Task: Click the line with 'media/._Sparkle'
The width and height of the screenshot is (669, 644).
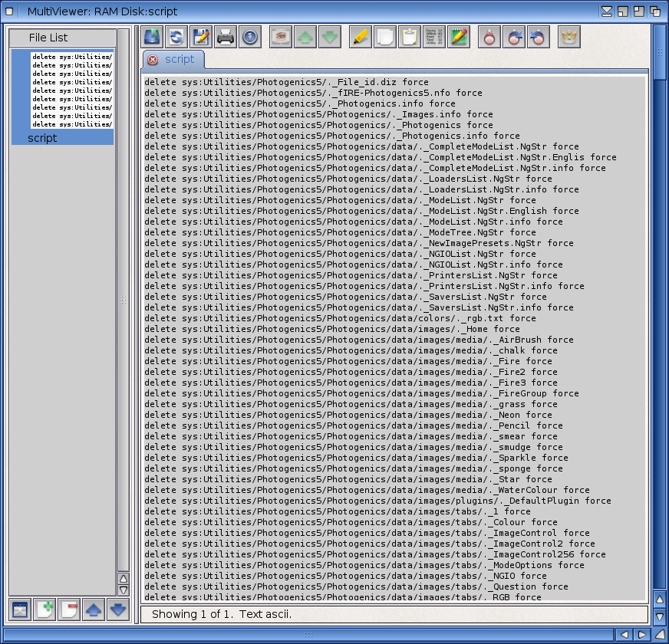Action: click(x=356, y=457)
